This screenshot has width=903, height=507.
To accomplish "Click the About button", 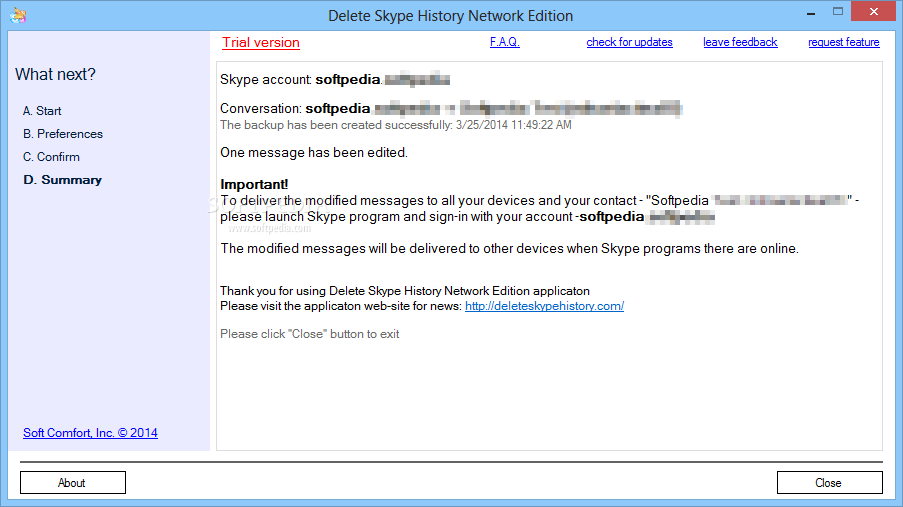I will (x=73, y=483).
